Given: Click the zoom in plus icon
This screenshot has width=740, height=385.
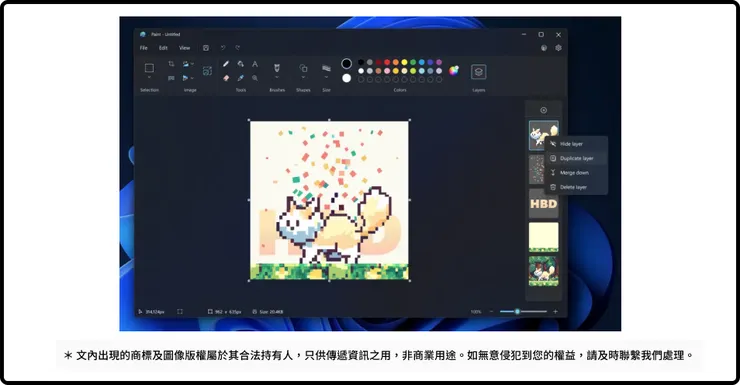Looking at the screenshot, I should pos(555,311).
